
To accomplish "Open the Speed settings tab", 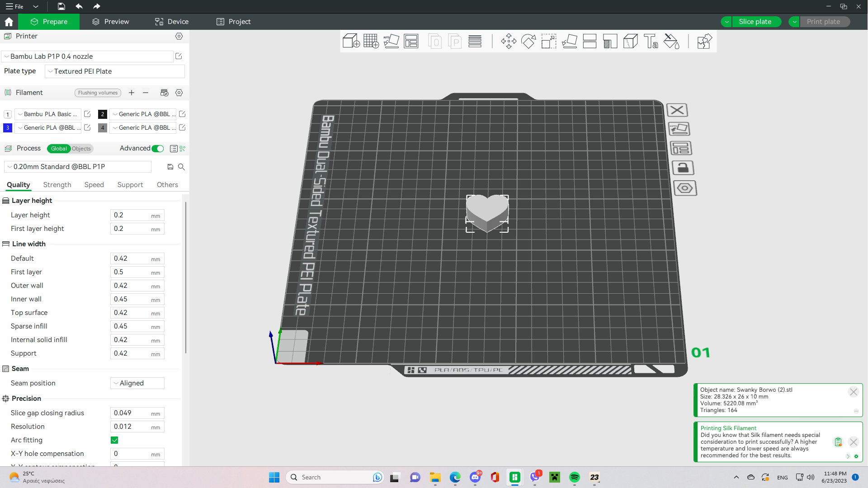I will pyautogui.click(x=94, y=185).
